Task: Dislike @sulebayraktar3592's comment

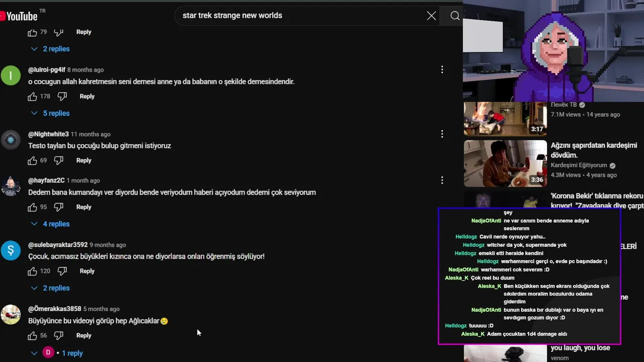Action: pos(62,271)
